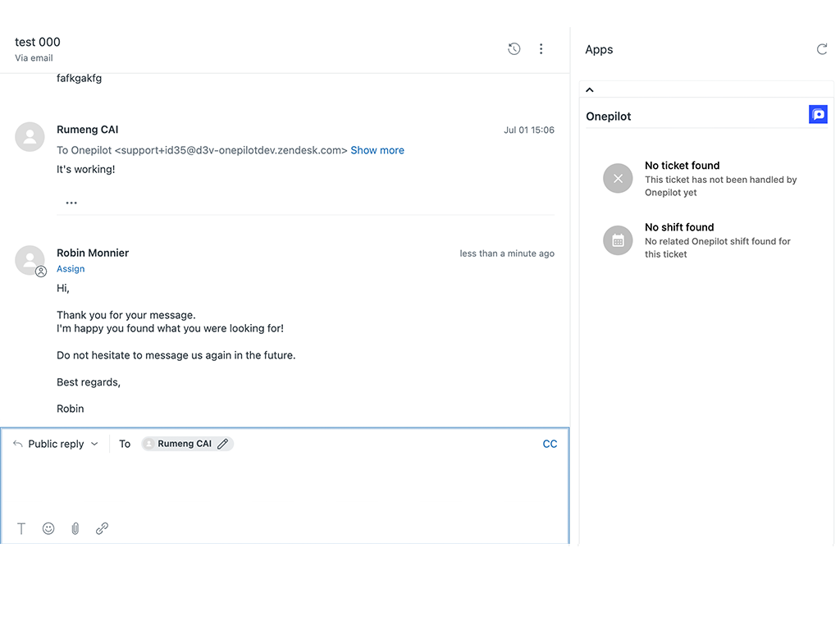Collapse the Onepilot app panel chevron

click(590, 90)
